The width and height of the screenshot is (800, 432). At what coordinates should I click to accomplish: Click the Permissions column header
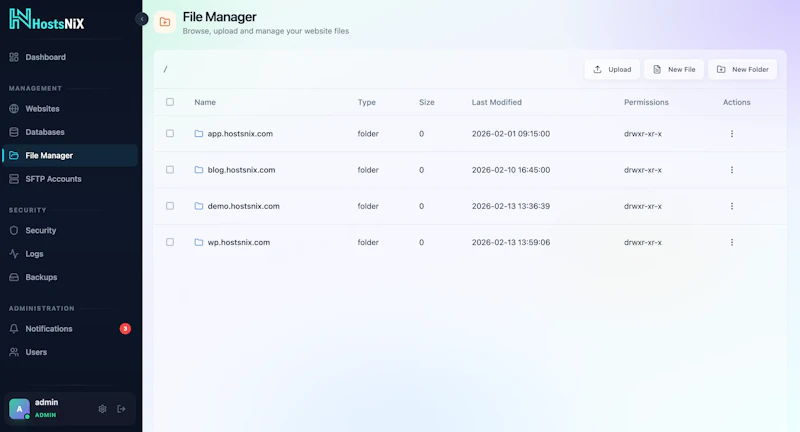click(x=646, y=102)
